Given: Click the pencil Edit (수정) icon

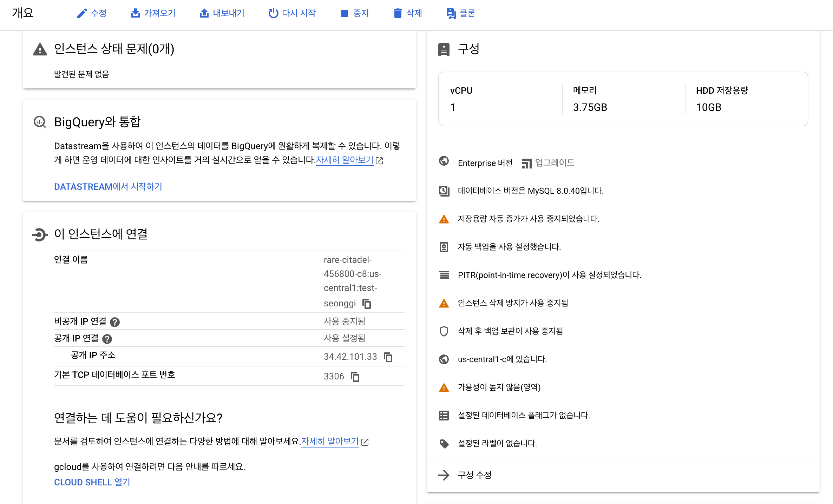Looking at the screenshot, I should point(82,13).
